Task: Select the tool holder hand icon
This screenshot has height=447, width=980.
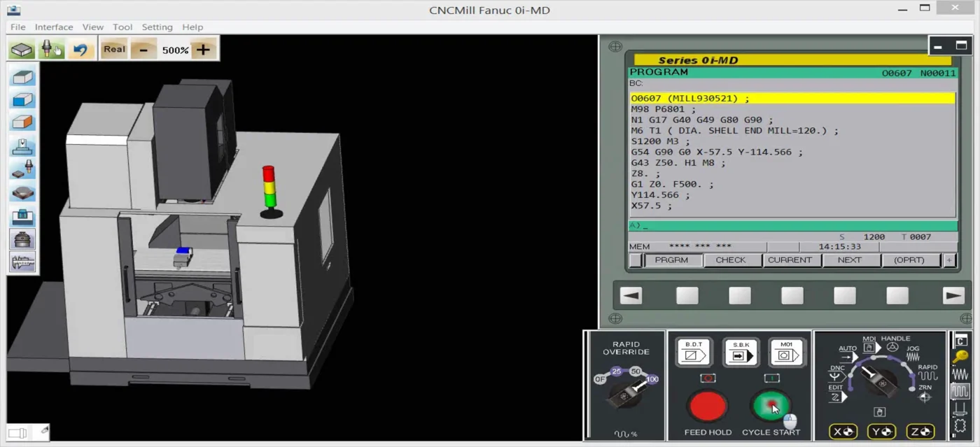Action: (x=51, y=50)
